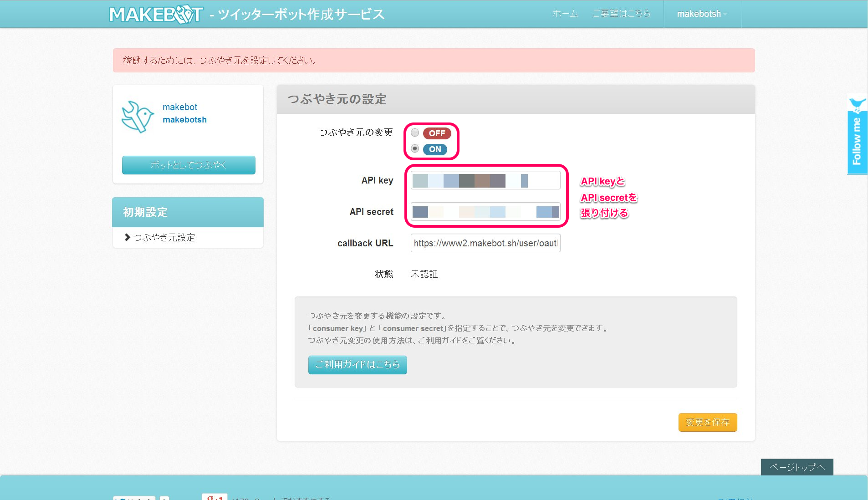Click ページトップへ button
868x500 pixels.
point(797,467)
